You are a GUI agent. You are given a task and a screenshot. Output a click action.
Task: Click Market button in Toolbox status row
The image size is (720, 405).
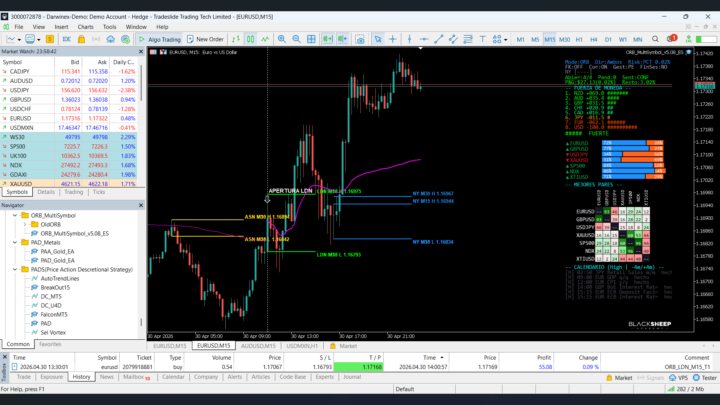click(619, 377)
